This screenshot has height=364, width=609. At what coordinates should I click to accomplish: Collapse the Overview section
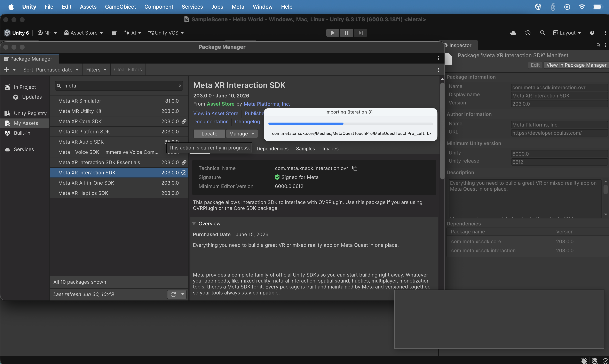point(194,223)
